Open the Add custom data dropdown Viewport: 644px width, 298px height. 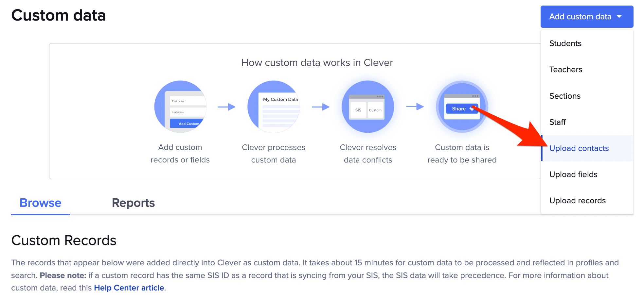(x=586, y=16)
